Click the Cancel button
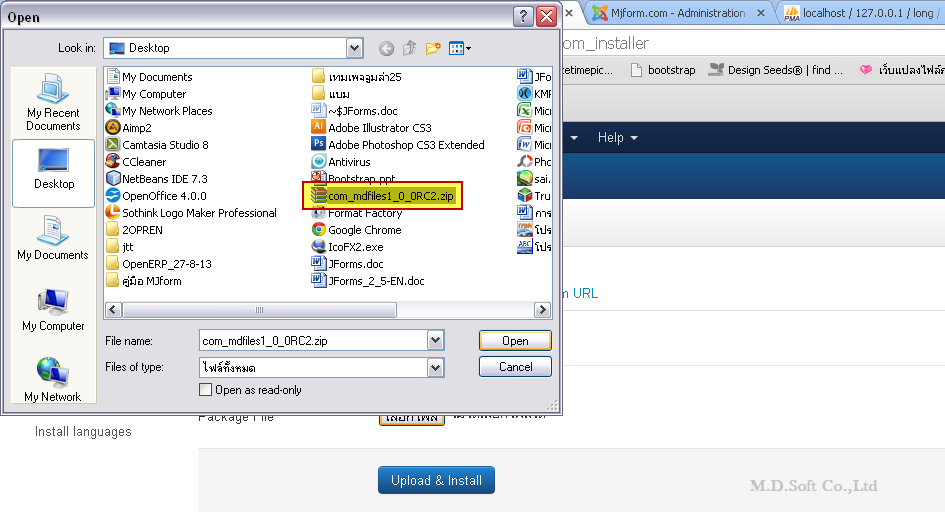Image resolution: width=945 pixels, height=530 pixels. (x=515, y=367)
